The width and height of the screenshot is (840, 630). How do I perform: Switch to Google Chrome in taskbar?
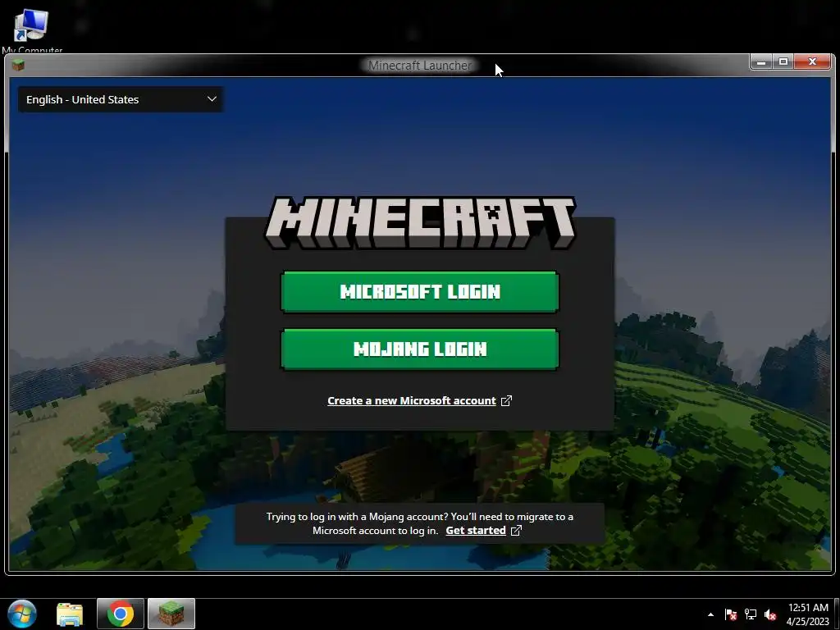coord(121,614)
